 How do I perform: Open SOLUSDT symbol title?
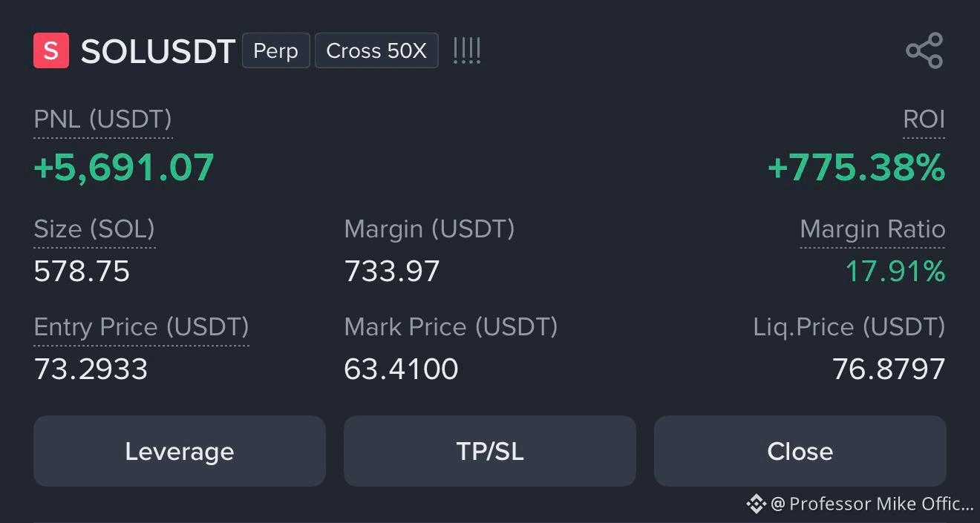(x=157, y=51)
